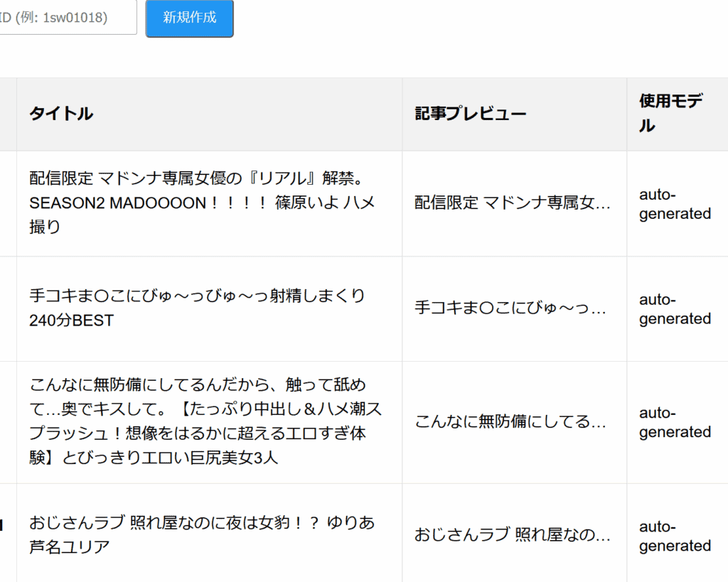
Task: Open the preview おじさんラブ 照れ屋なの…
Action: point(513,534)
